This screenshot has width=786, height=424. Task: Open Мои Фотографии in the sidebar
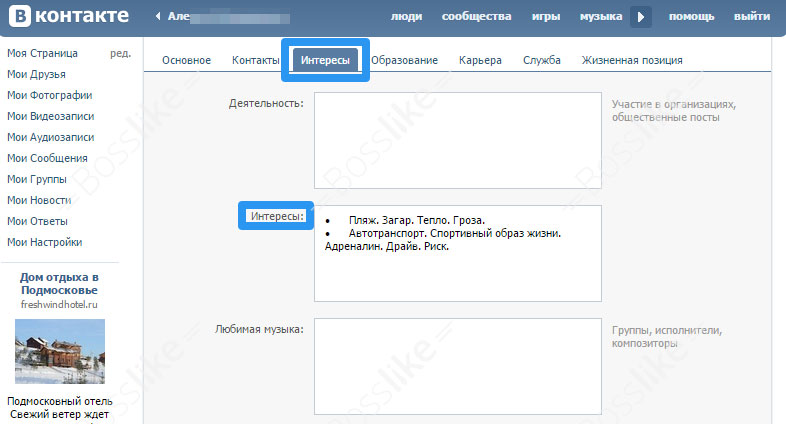coord(50,95)
